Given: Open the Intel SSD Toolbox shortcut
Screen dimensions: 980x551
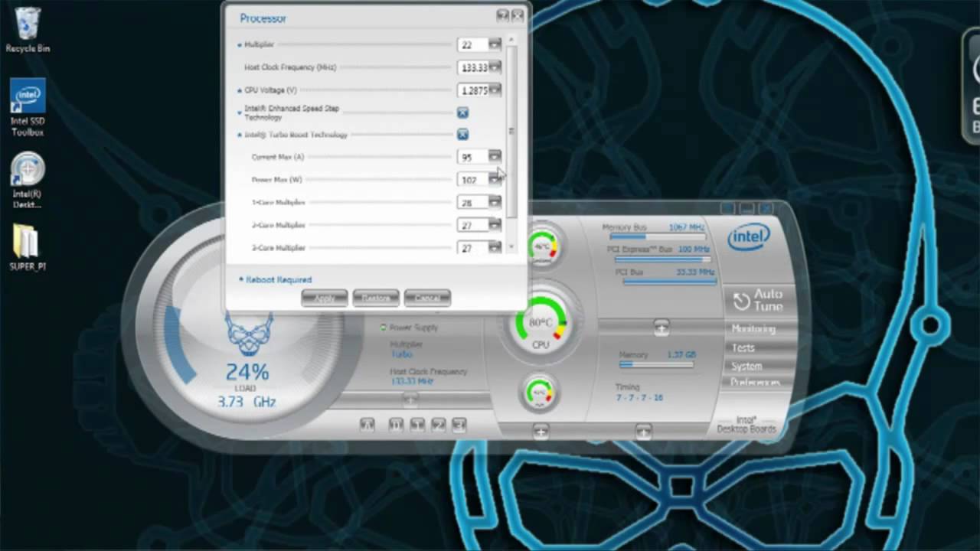Looking at the screenshot, I should tap(28, 107).
